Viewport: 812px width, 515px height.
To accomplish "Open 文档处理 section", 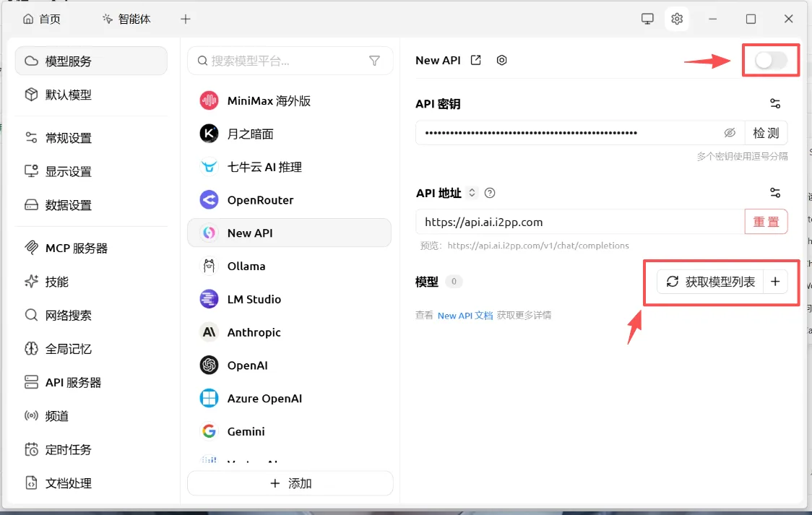I will pyautogui.click(x=91, y=483).
